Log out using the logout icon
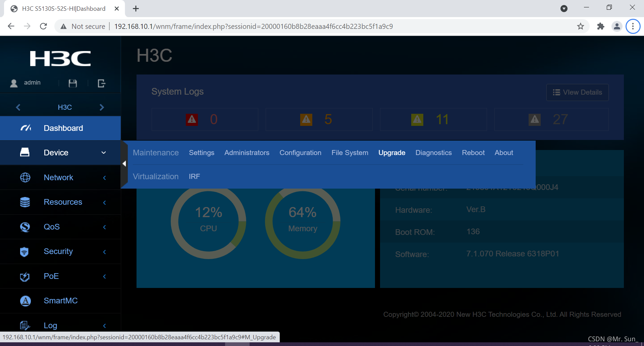The width and height of the screenshot is (644, 346). pyautogui.click(x=101, y=83)
